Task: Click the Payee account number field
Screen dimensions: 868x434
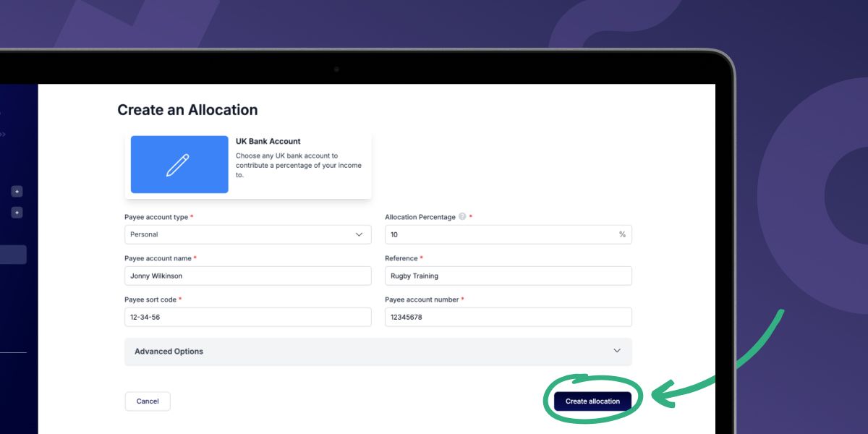Action: click(x=508, y=317)
